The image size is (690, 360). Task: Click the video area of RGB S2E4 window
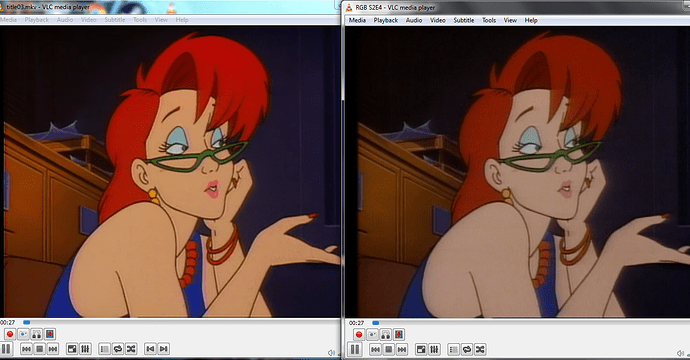point(518,172)
